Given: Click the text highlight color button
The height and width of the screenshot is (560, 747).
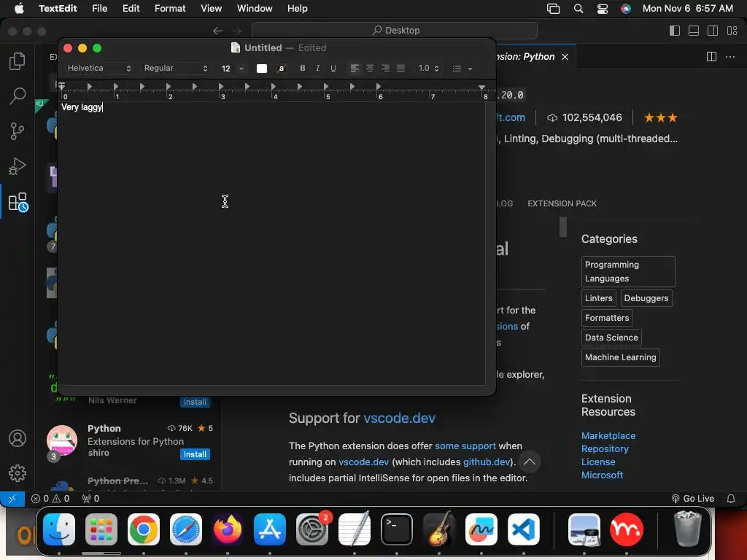Looking at the screenshot, I should point(282,68).
